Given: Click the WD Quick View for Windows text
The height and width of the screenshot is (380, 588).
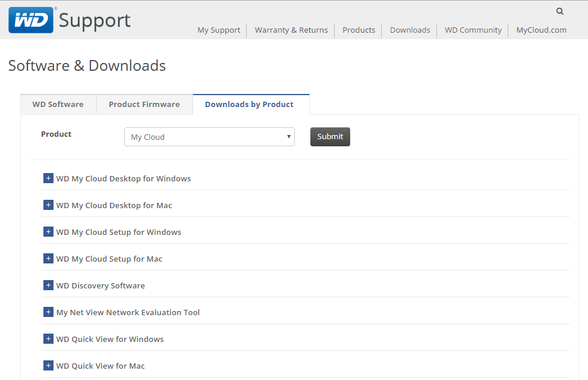Looking at the screenshot, I should [110, 339].
